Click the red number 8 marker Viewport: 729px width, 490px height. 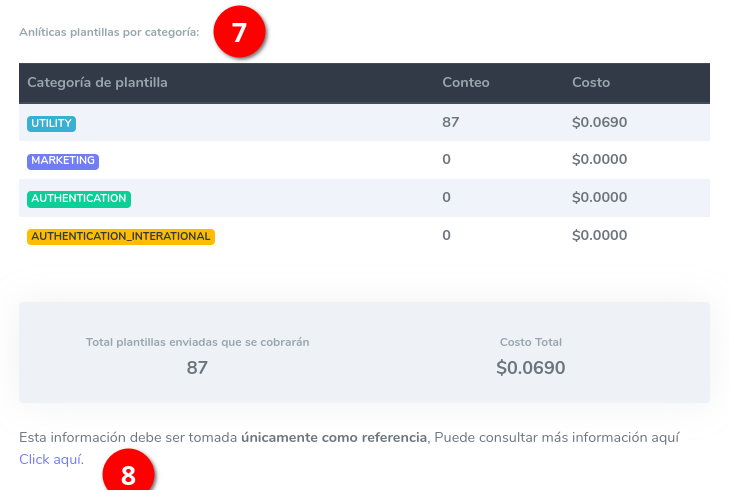click(128, 473)
